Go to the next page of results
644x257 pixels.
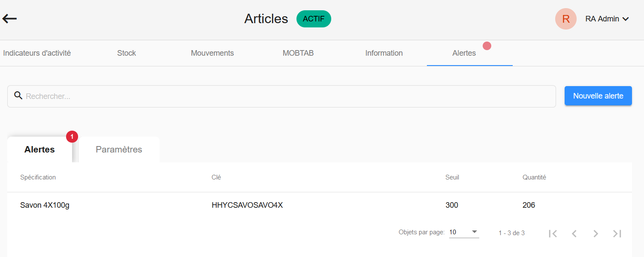pyautogui.click(x=596, y=233)
